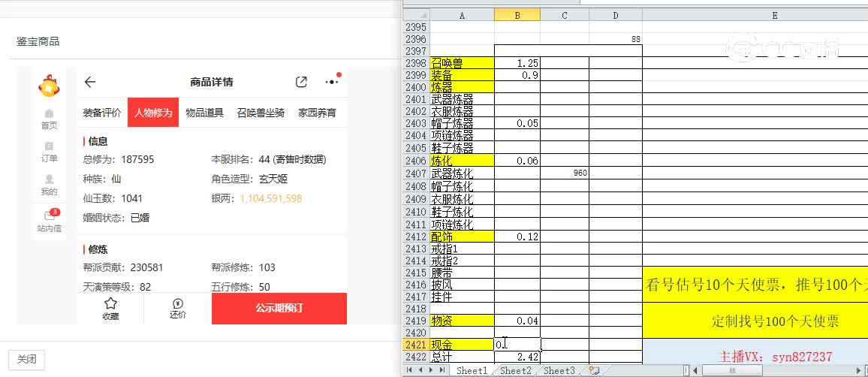Switch to the 装备评价 tab
The width and height of the screenshot is (868, 377).
click(x=102, y=113)
